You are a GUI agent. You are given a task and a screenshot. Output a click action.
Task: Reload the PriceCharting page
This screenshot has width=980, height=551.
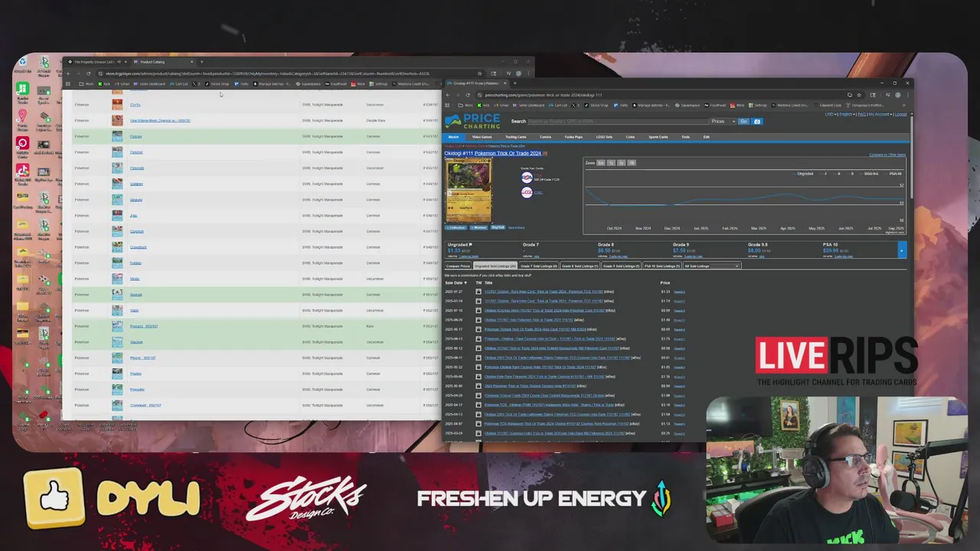(x=468, y=95)
